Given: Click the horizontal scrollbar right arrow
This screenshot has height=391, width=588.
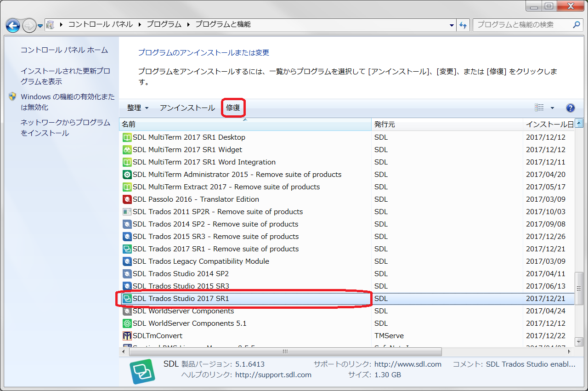Looking at the screenshot, I should point(570,352).
